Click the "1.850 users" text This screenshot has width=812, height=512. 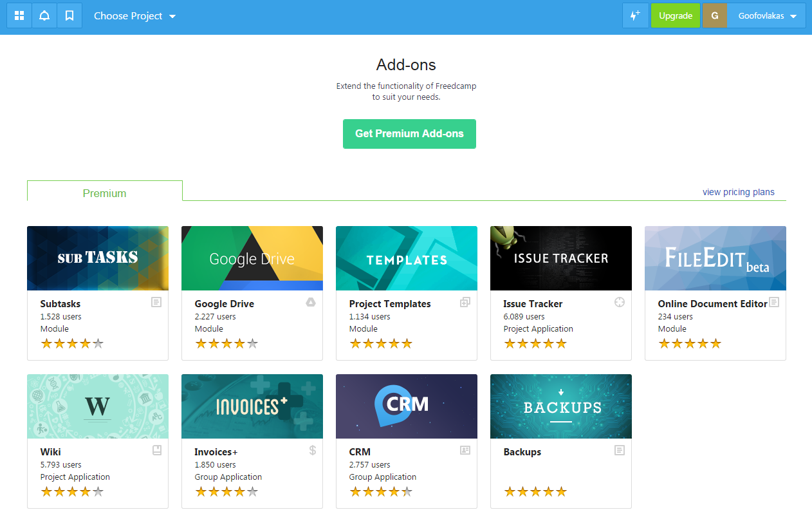click(216, 465)
